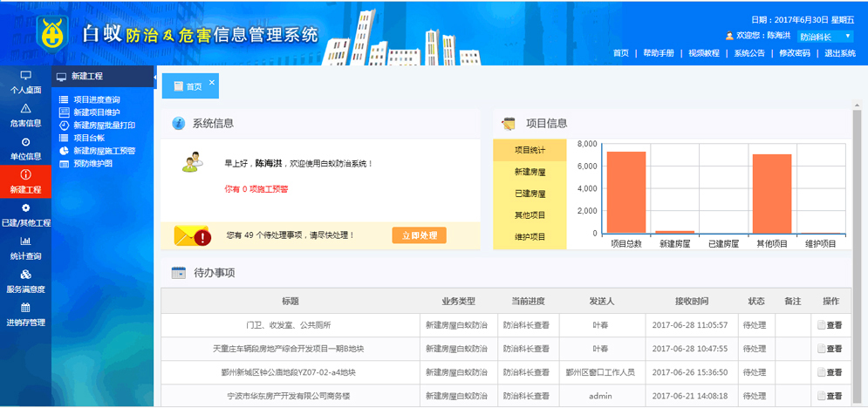This screenshot has width=868, height=408.
Task: Open 进销存管理 sidebar section
Action: pos(25,314)
